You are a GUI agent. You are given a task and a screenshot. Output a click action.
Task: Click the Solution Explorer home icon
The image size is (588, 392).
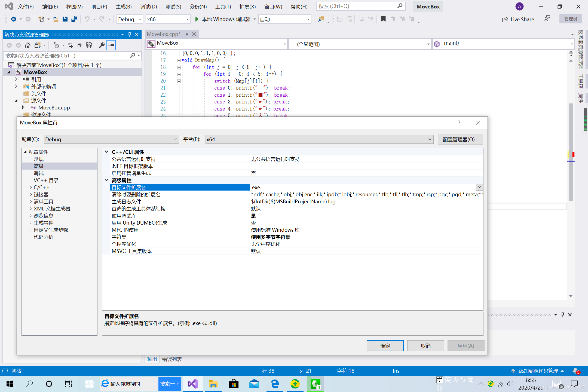pos(27,45)
